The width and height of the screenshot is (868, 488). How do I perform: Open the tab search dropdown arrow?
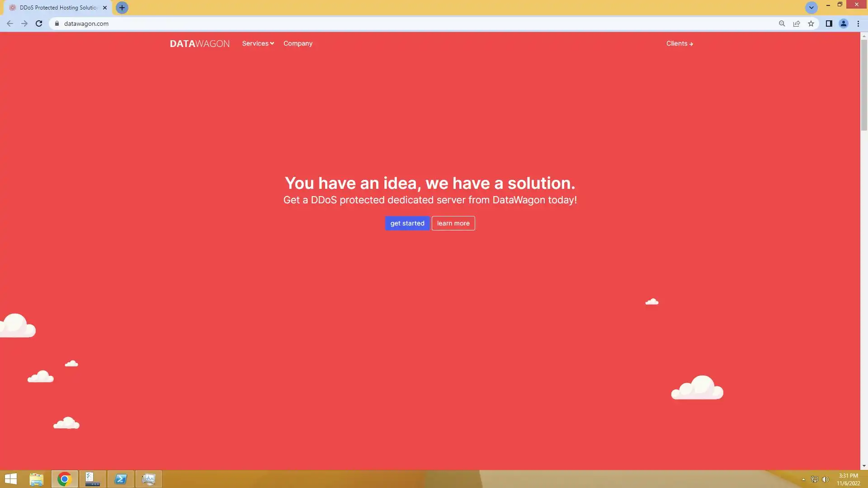(811, 8)
